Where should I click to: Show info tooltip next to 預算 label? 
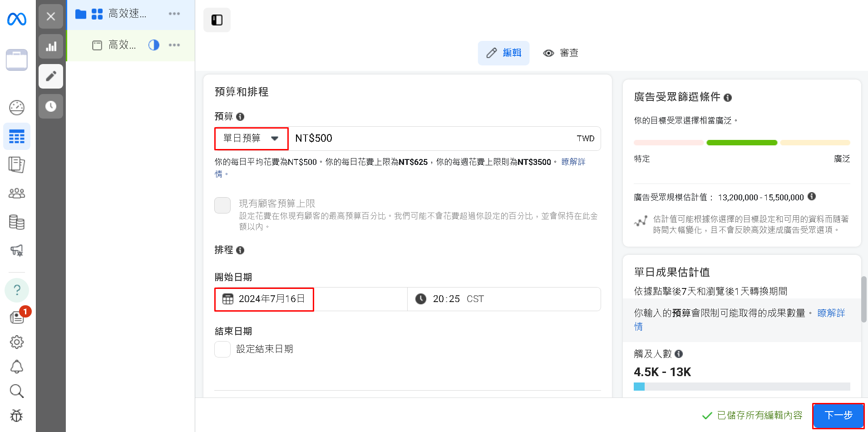241,117
